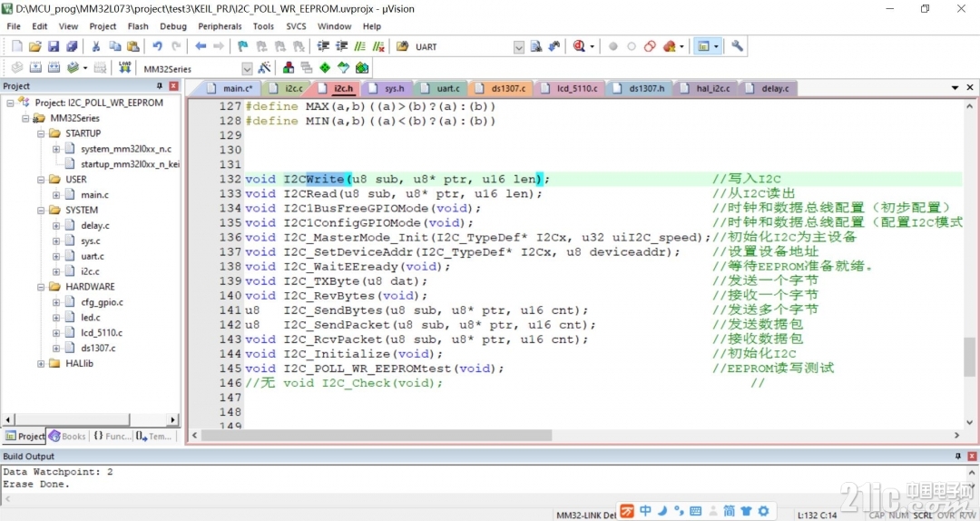
Task: Click the Rebuild all target files icon
Action: tap(54, 67)
